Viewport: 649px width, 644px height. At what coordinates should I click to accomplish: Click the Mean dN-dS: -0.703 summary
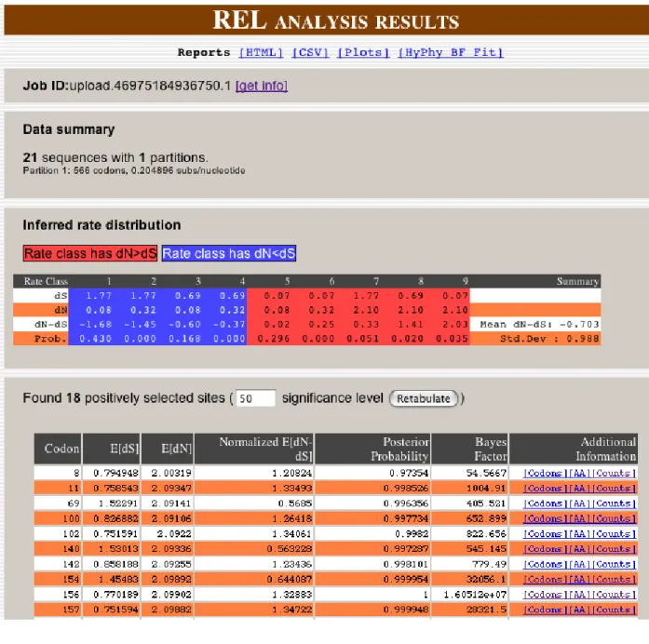coord(539,324)
